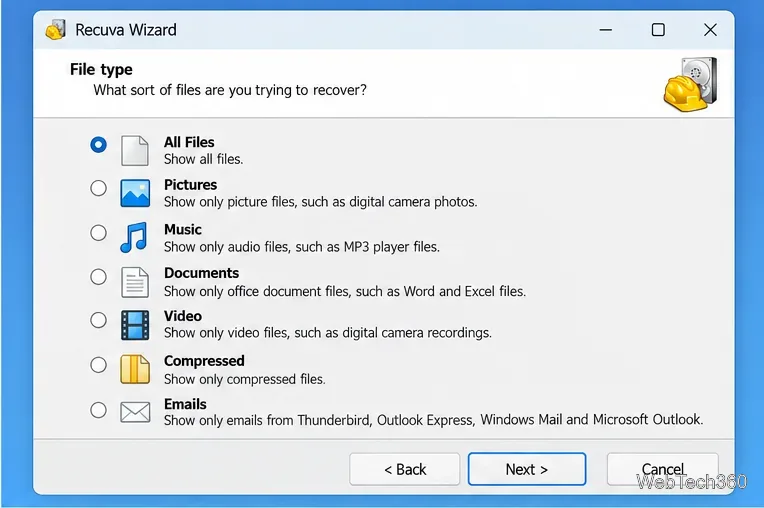Click the Recuva hard hat title bar icon
764x508 pixels.
pyautogui.click(x=56, y=30)
